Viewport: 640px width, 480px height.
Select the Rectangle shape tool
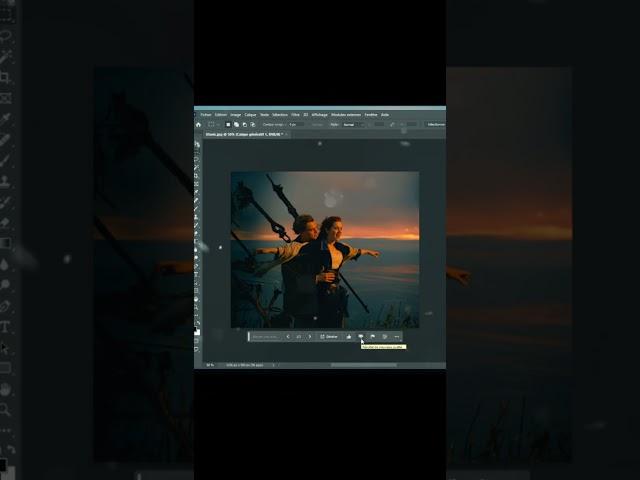pos(197,291)
